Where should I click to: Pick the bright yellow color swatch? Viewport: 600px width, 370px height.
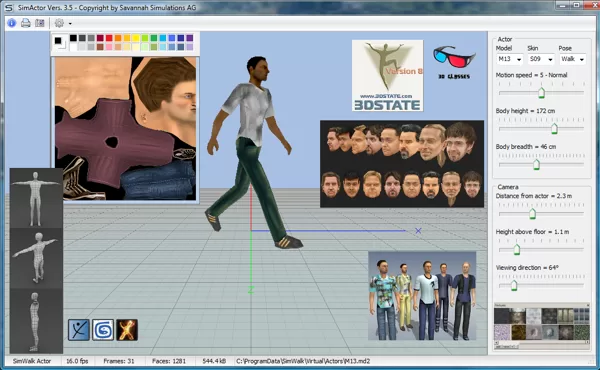tap(136, 38)
